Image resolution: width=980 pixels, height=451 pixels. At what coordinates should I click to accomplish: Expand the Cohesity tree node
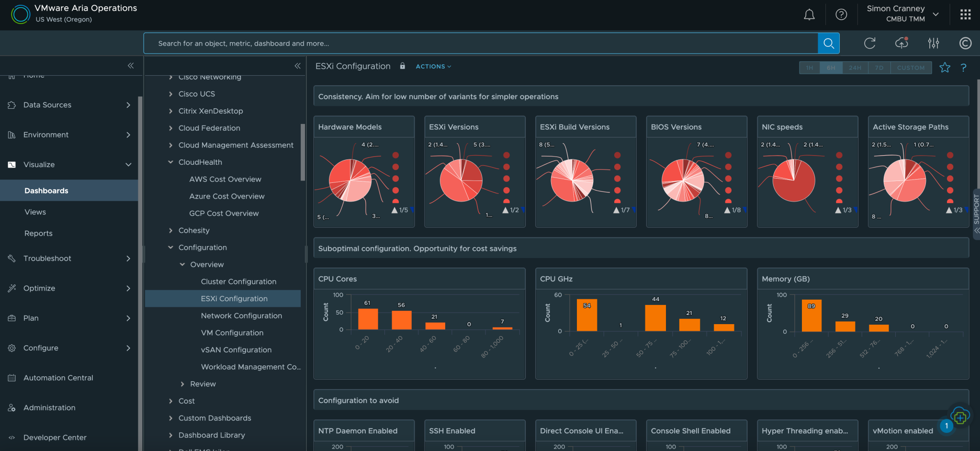click(x=170, y=230)
